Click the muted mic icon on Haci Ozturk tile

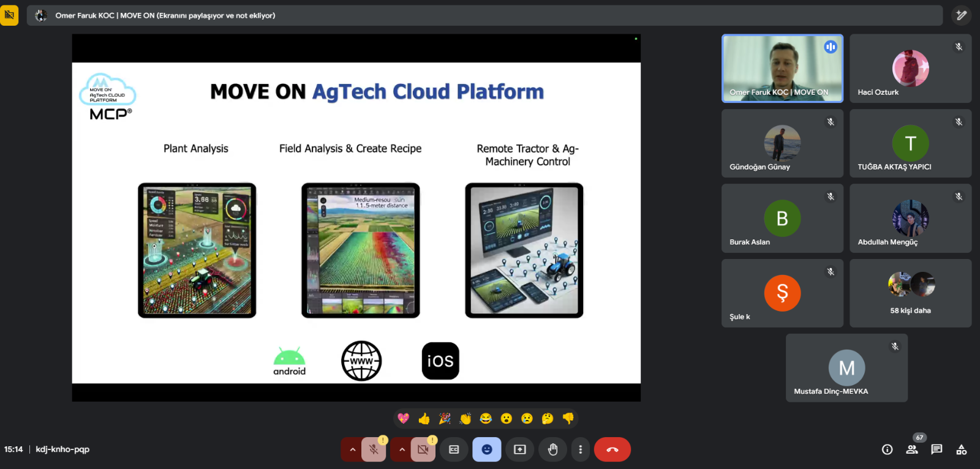click(x=959, y=47)
